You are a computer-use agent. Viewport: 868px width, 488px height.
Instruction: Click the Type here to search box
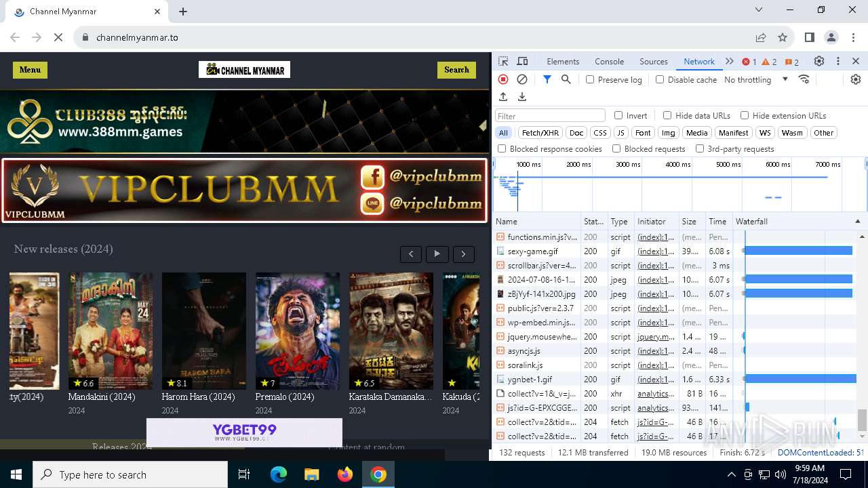tap(130, 475)
